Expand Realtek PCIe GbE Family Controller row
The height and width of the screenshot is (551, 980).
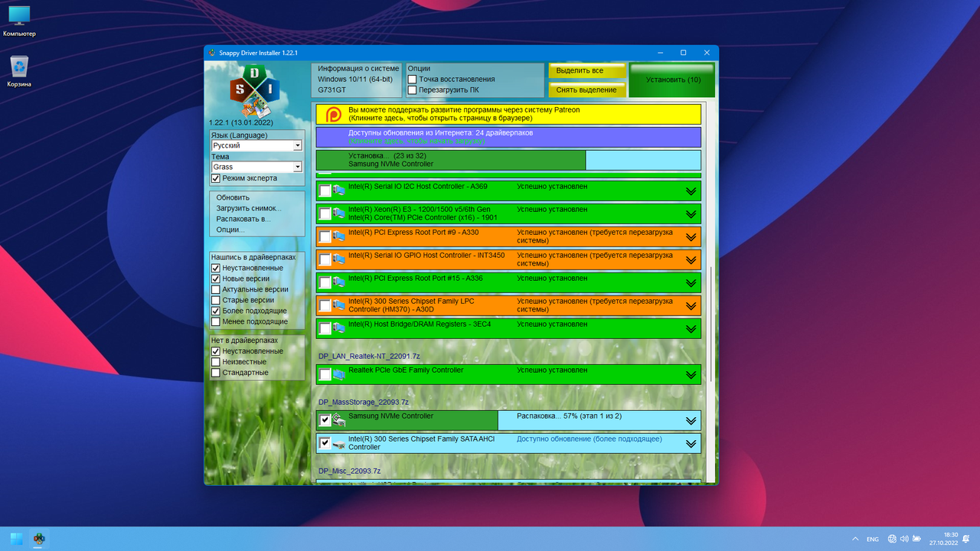tap(691, 375)
